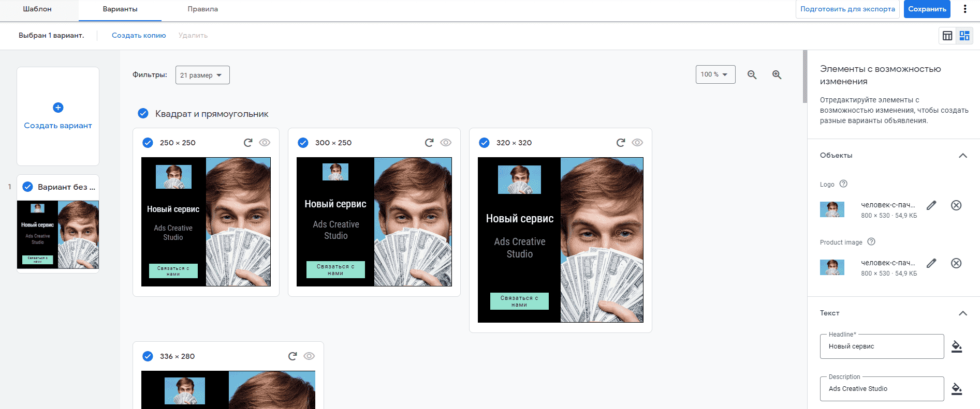Open help tooltip next to Logo

point(843,184)
